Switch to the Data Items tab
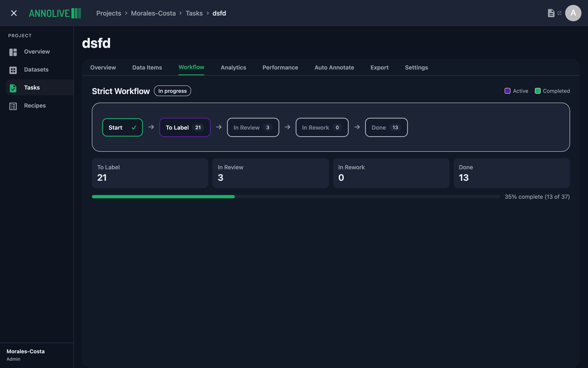This screenshot has width=588, height=368. tap(147, 67)
